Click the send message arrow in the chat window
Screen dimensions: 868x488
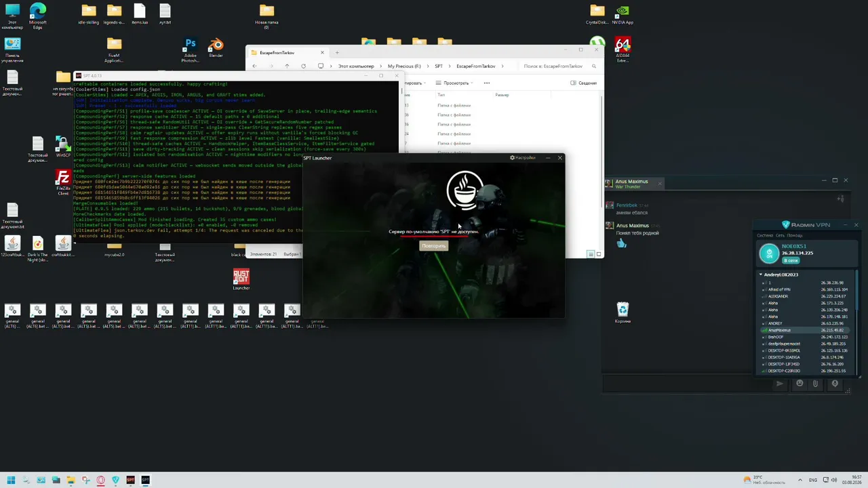(779, 384)
